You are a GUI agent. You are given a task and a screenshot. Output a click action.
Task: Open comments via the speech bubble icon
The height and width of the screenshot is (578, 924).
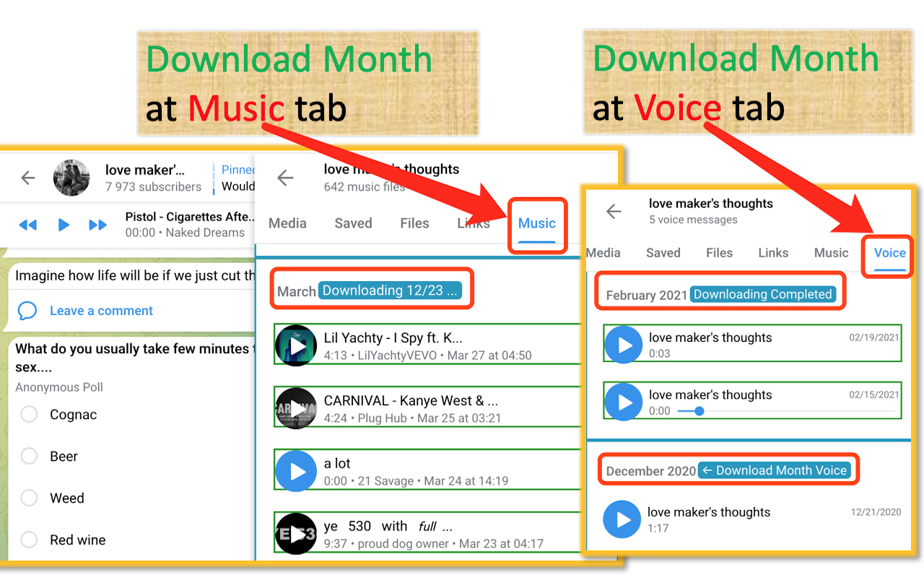click(27, 310)
